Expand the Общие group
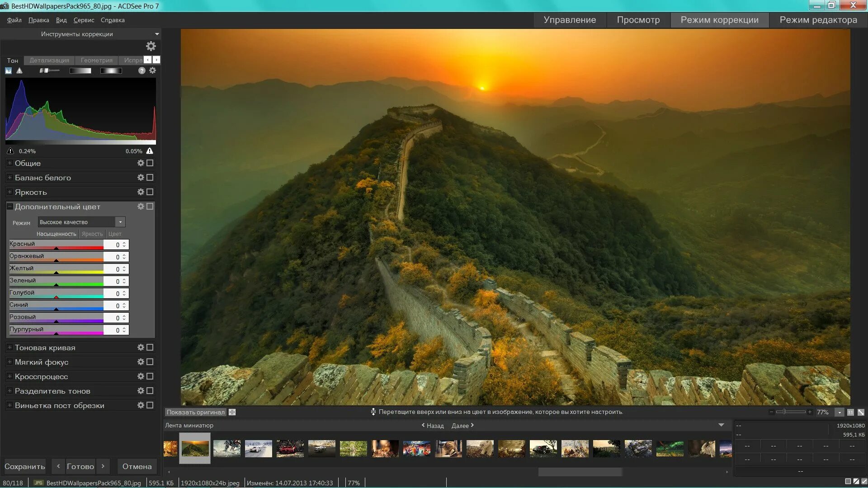The width and height of the screenshot is (868, 488). [x=9, y=163]
